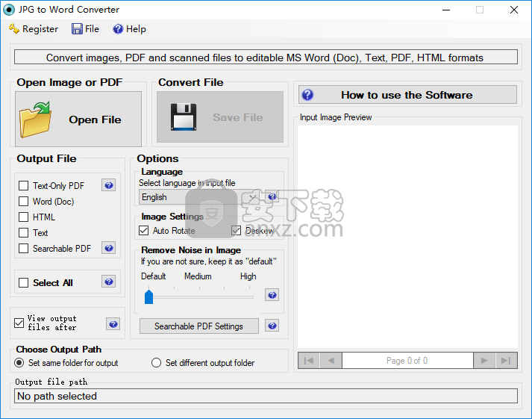Select Set same folder for output
Viewport: 532px width, 419px height.
(x=19, y=363)
